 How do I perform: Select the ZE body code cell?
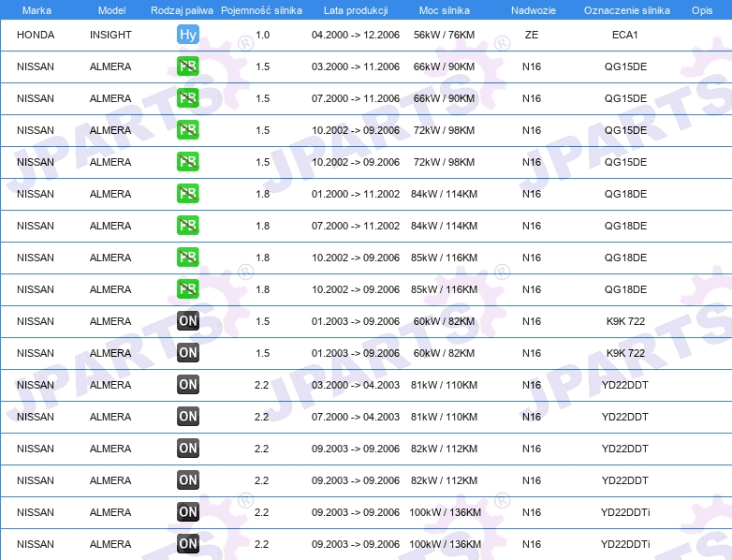tap(532, 35)
